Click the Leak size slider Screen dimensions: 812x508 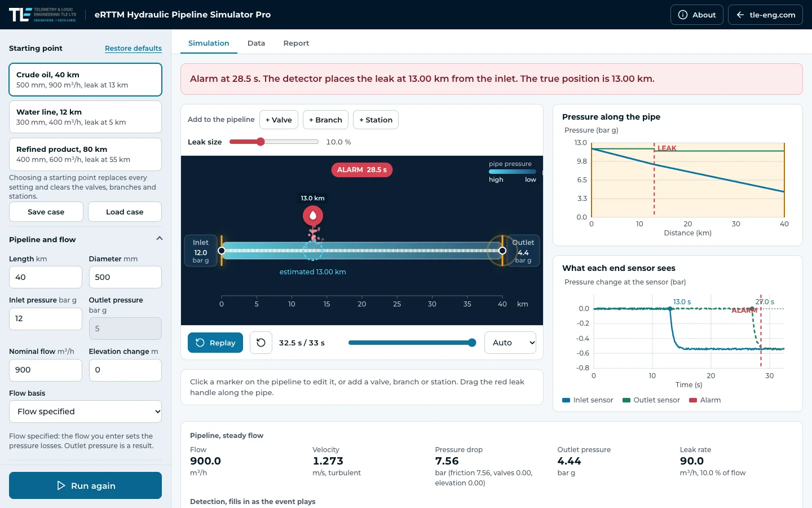coord(274,142)
